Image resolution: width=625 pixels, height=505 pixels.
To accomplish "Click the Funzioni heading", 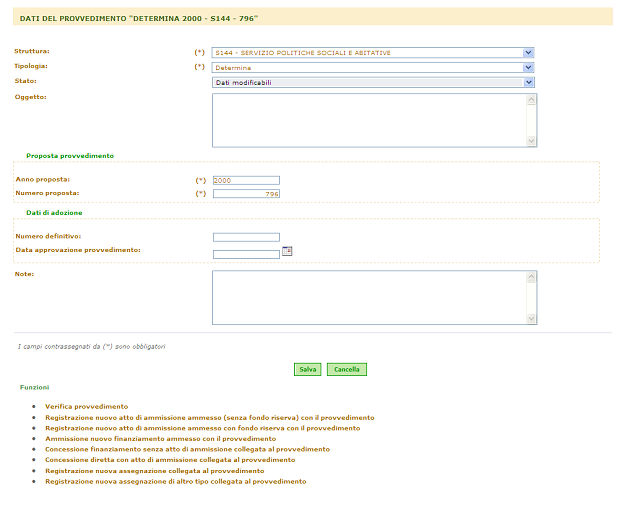I will (x=35, y=387).
